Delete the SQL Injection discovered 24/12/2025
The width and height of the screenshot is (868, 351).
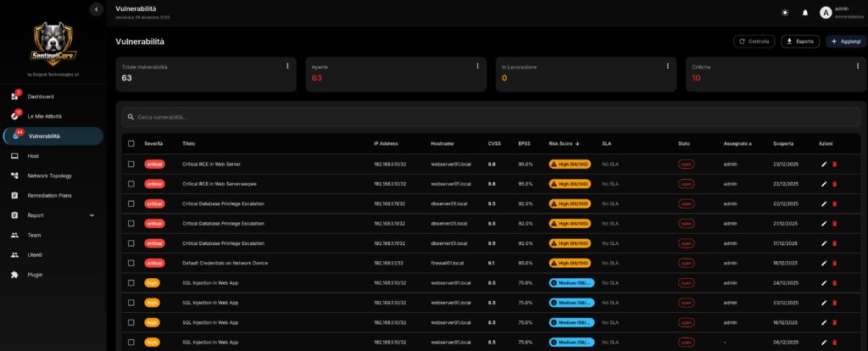[x=835, y=283]
